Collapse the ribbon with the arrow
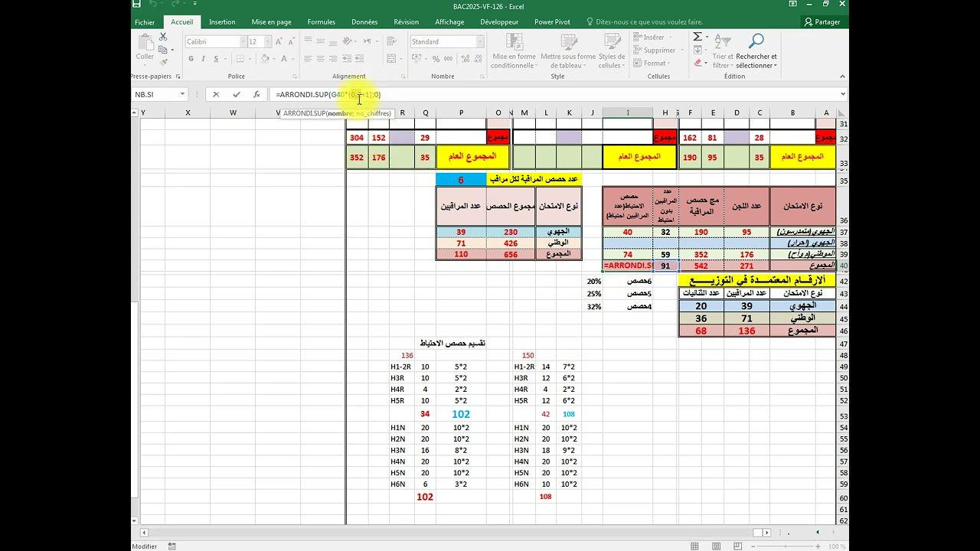Screen dimensions: 980x551 point(843,76)
